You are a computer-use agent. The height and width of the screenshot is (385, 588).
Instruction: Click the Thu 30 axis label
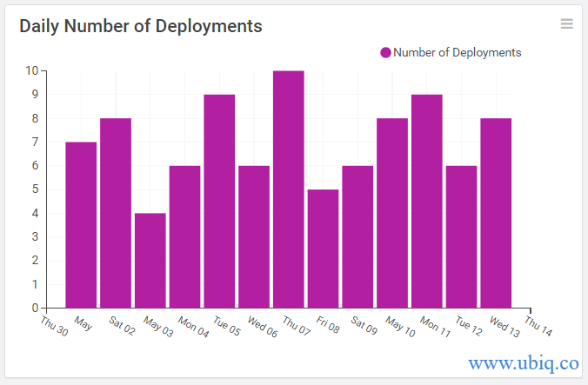point(55,326)
